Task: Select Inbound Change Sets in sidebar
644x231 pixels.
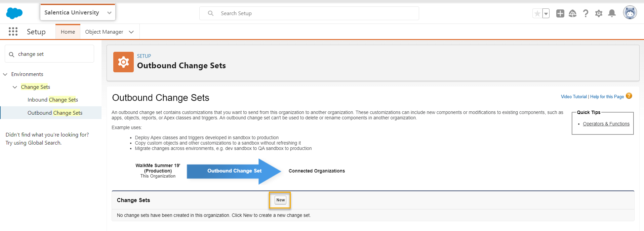Action: click(53, 100)
